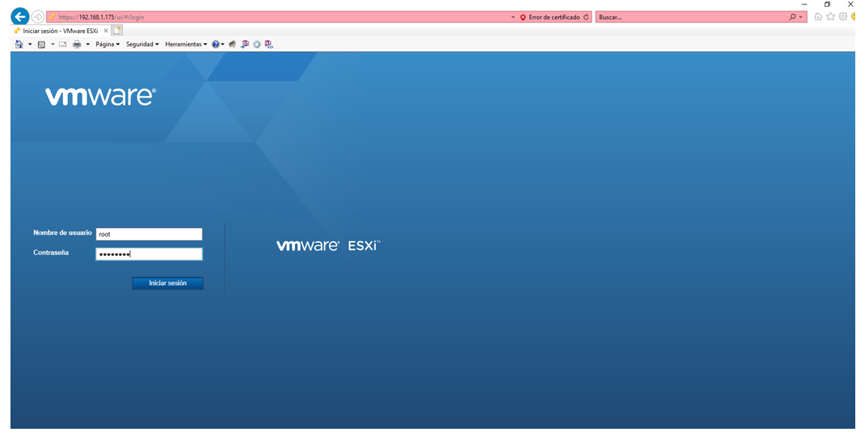The image size is (868, 443).
Task: Open the 'Error de certificado' security report
Action: coord(550,17)
